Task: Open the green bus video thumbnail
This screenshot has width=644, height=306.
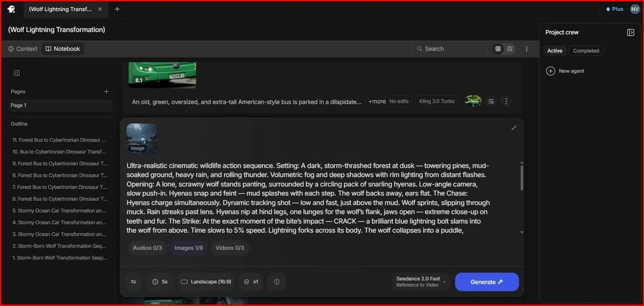Action: pyautogui.click(x=162, y=74)
